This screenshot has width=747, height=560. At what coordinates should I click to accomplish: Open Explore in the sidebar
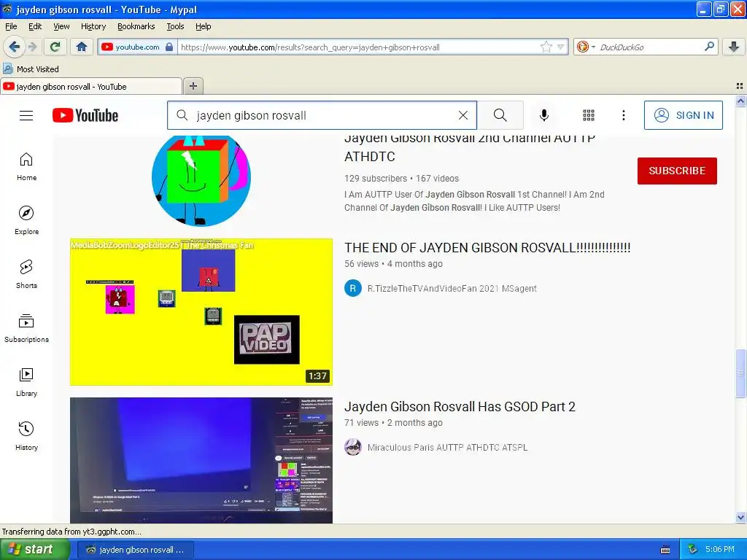coord(26,220)
